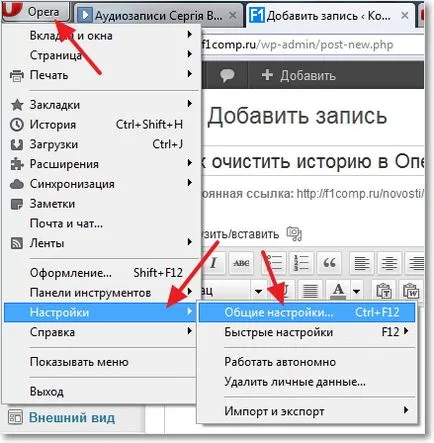Switch to the Аудиозаписи Сергія tab
Viewport: 434px width, 443px height.
[158, 16]
